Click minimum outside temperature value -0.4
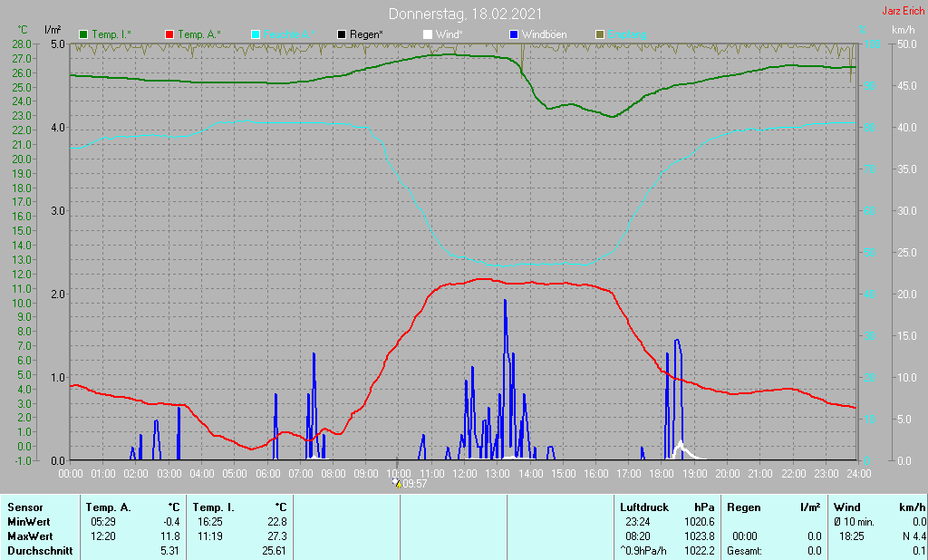The width and height of the screenshot is (928, 560). [171, 522]
